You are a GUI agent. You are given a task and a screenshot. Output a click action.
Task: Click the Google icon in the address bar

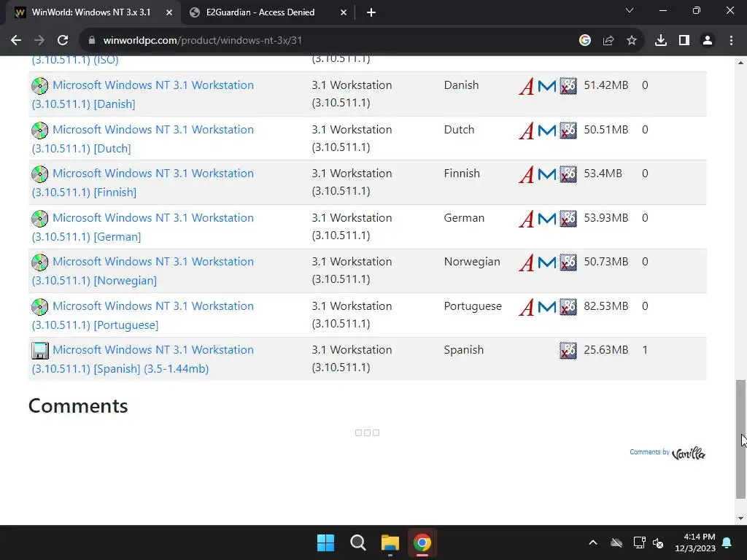(585, 41)
